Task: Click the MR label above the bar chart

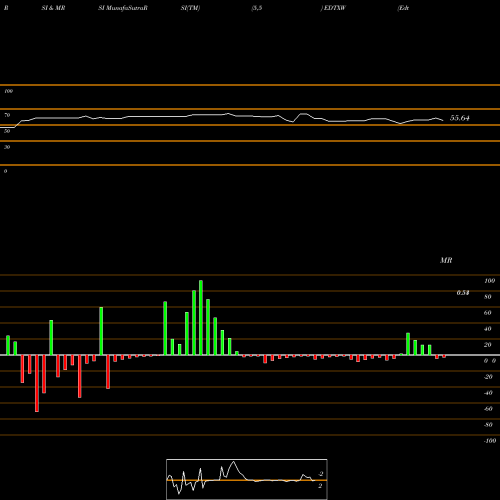Action: [x=446, y=260]
